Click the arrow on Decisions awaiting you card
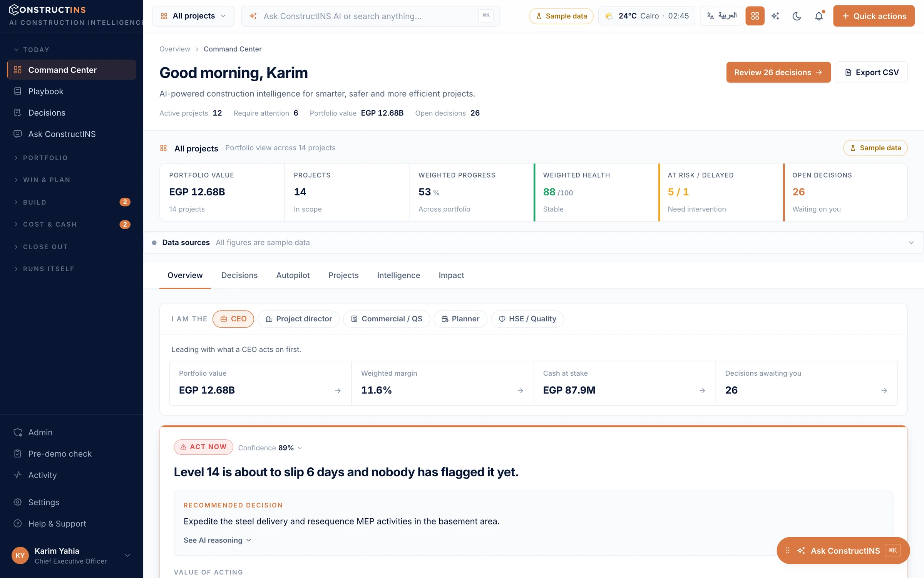Screen dimensions: 924x578 click(884, 391)
